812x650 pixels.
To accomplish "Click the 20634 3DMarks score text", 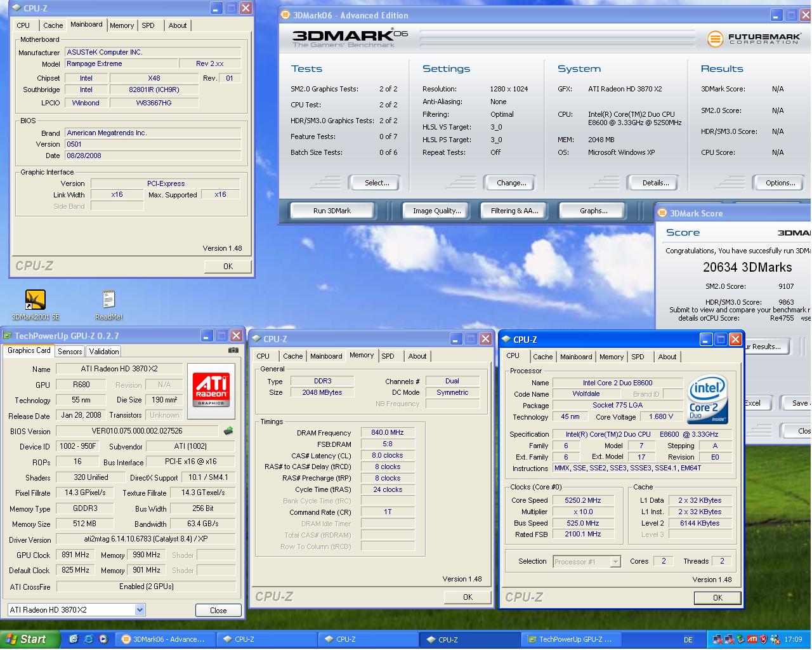I will 747,267.
